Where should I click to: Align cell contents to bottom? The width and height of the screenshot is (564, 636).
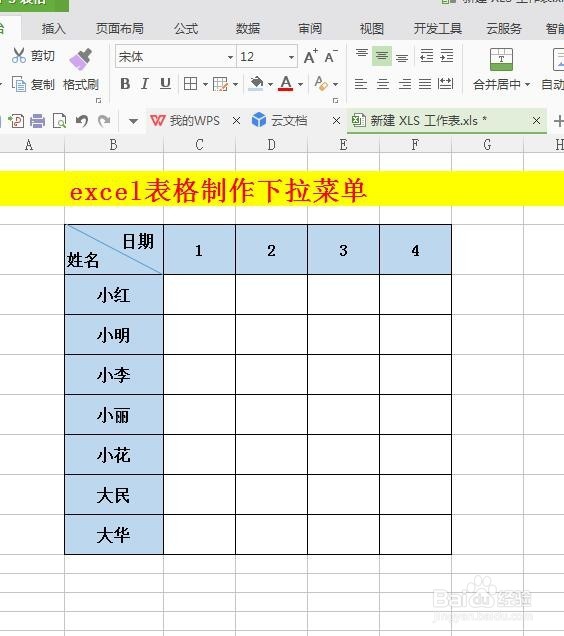click(x=402, y=58)
